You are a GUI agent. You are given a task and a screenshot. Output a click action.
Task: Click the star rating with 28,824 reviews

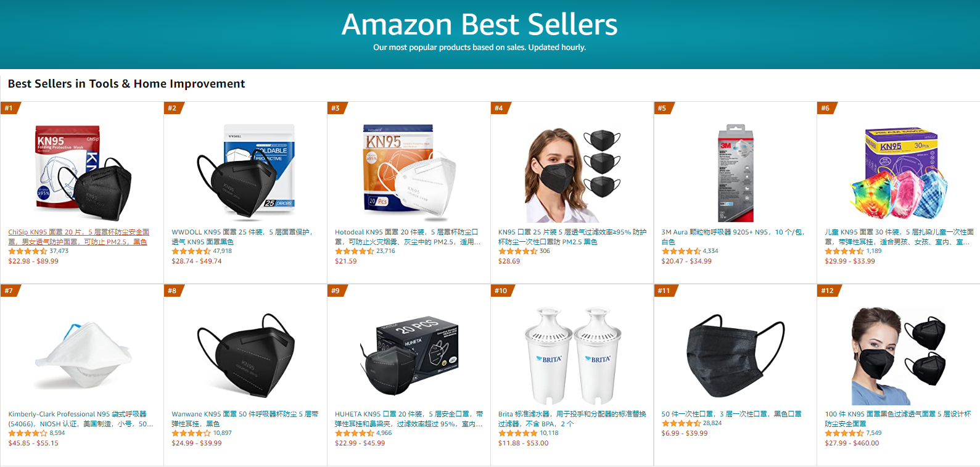point(681,423)
